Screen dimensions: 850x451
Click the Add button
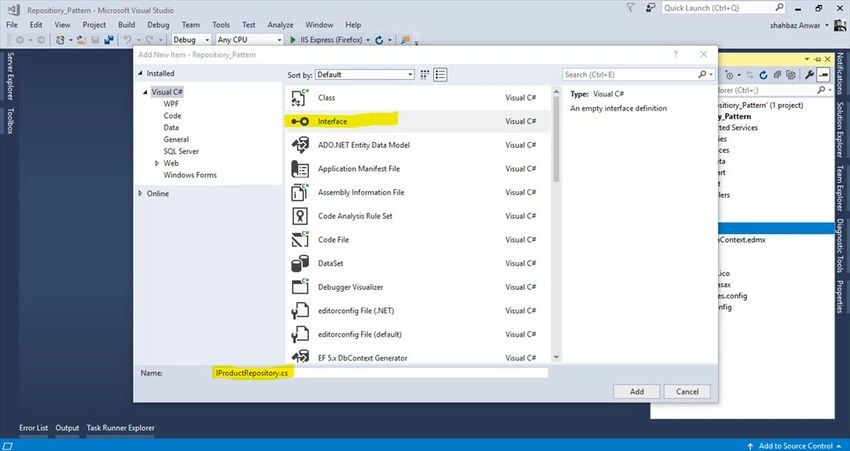point(637,391)
